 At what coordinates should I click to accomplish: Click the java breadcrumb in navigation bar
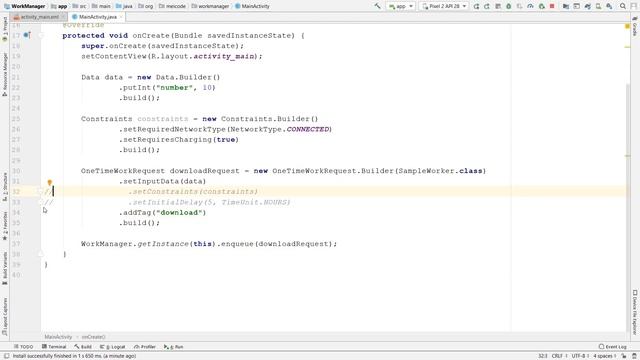click(124, 6)
